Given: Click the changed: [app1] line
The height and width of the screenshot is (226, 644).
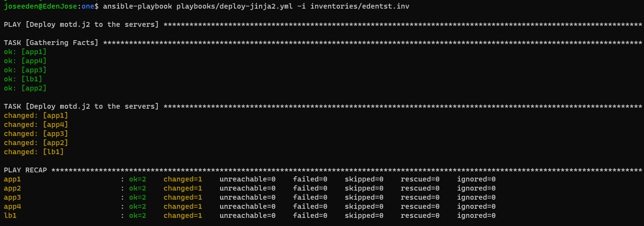Looking at the screenshot, I should (36, 115).
